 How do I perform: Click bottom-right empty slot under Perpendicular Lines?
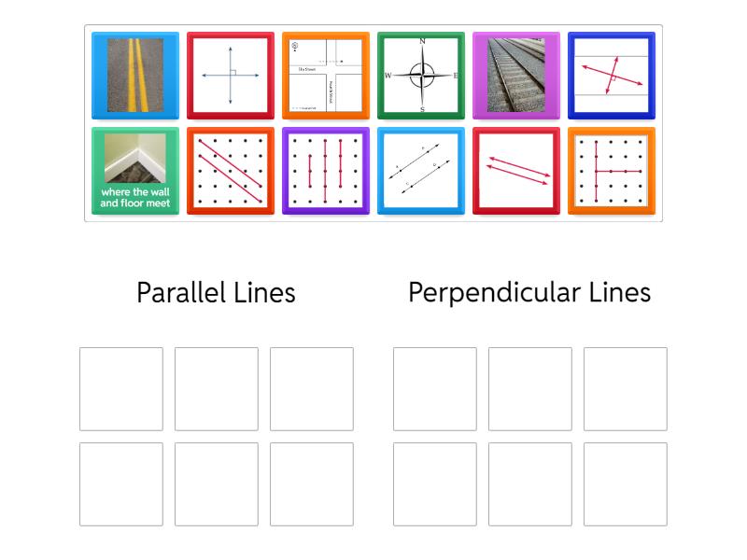(626, 484)
